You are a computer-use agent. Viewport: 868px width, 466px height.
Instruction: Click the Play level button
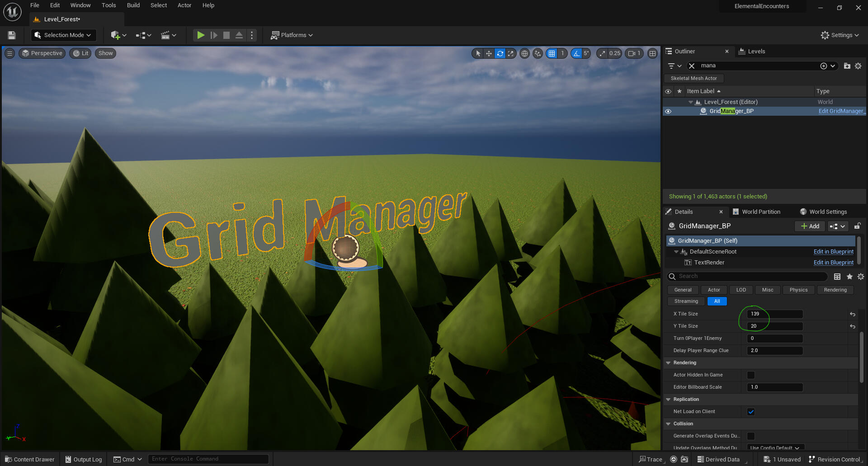point(201,35)
